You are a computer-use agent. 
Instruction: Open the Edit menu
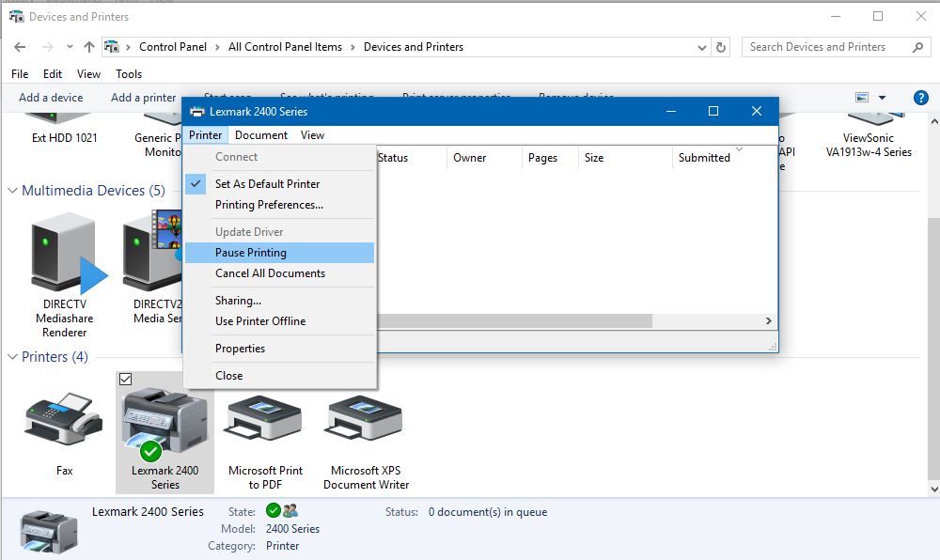click(x=53, y=73)
